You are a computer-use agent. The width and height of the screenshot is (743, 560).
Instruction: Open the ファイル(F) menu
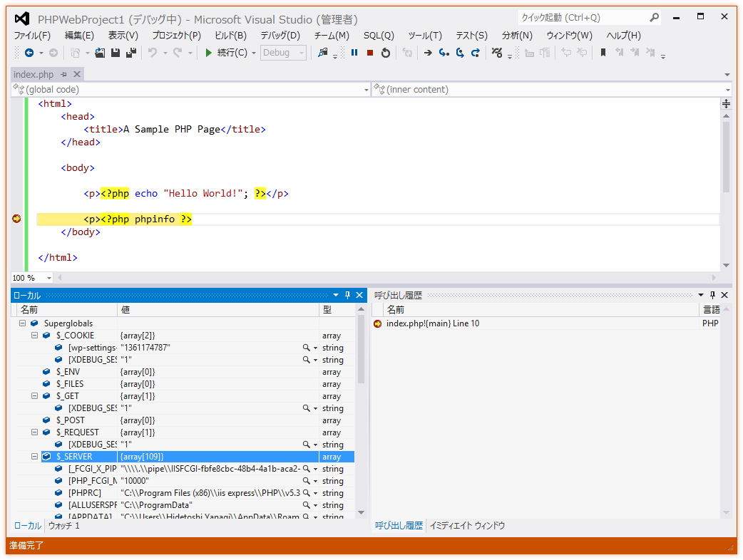[x=32, y=36]
